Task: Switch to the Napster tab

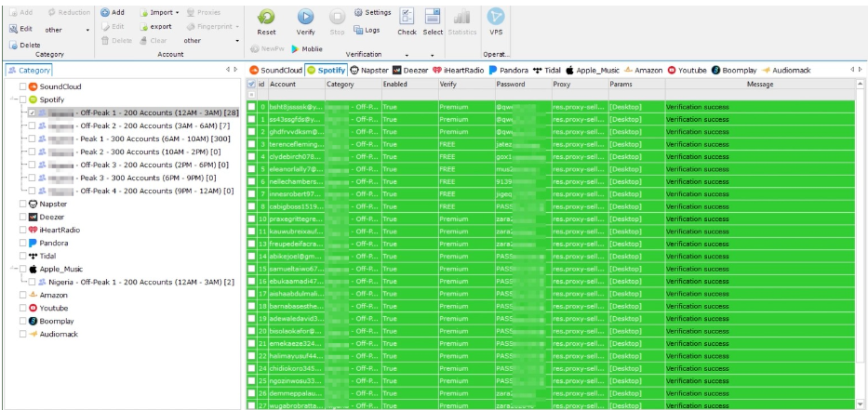Action: point(369,71)
